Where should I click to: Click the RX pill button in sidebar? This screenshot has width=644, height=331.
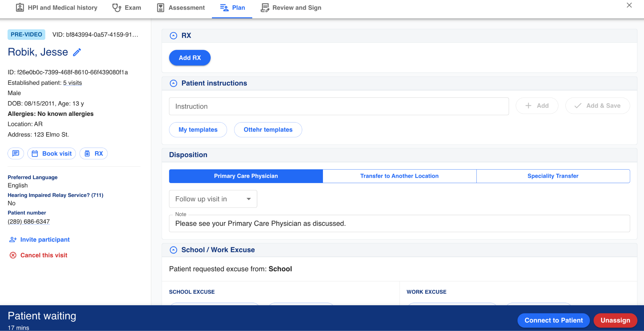(94, 154)
